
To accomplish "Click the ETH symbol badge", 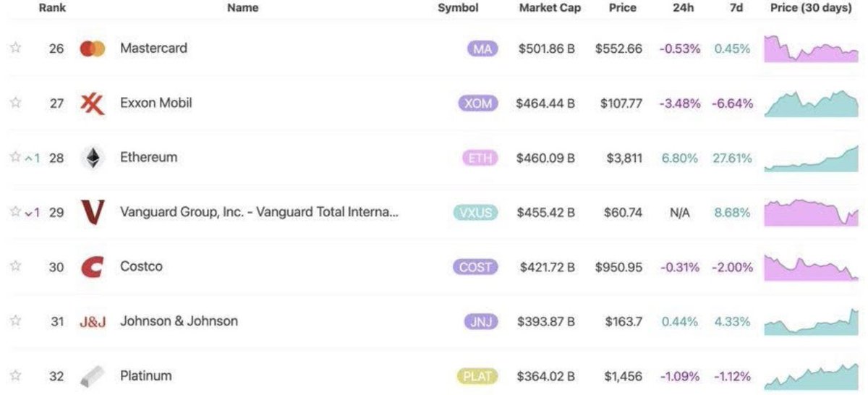I will 480,158.
